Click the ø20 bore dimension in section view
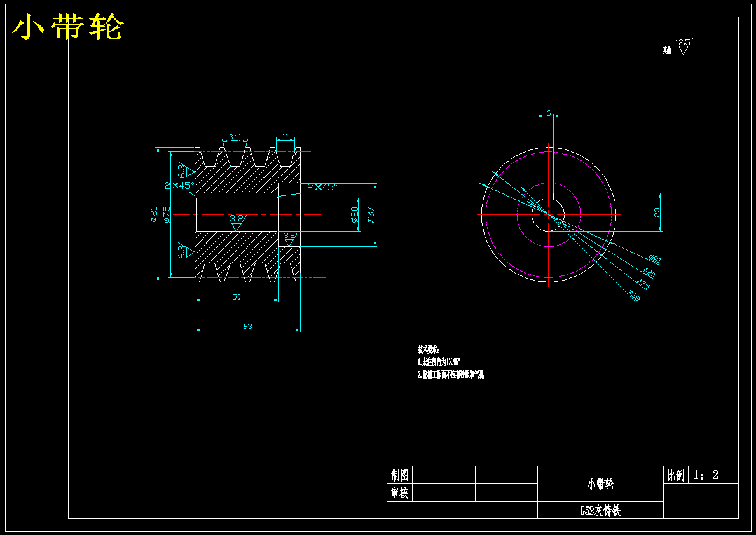The image size is (756, 535). pos(354,214)
